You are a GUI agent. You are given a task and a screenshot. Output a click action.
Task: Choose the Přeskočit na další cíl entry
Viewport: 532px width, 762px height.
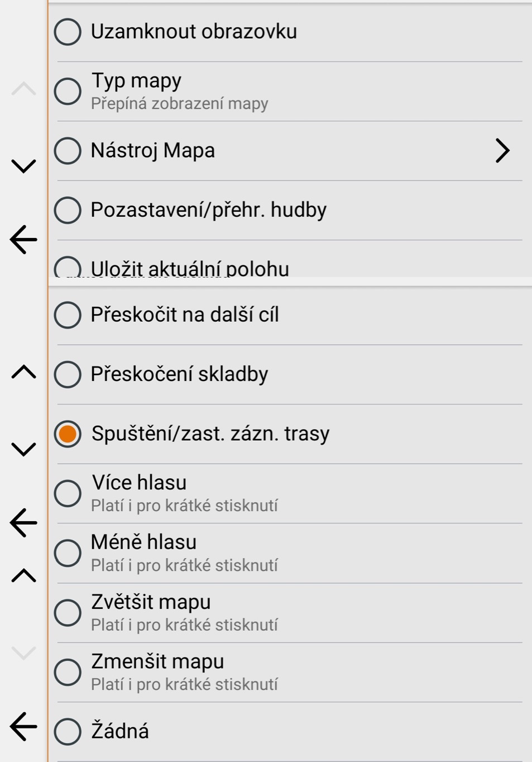coord(223,315)
